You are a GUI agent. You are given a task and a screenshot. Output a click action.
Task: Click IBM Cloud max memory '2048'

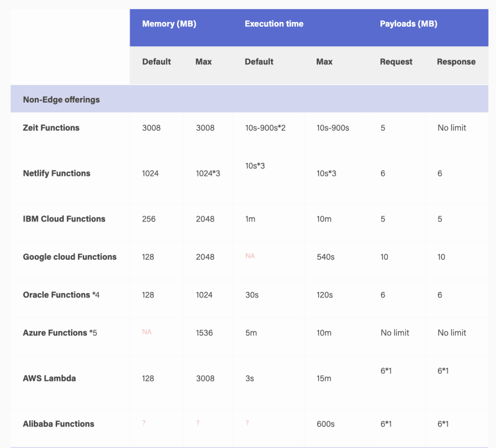205,219
